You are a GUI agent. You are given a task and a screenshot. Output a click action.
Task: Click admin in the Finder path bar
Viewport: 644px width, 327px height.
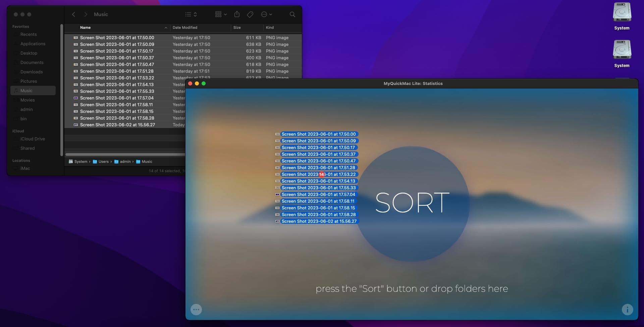click(122, 161)
